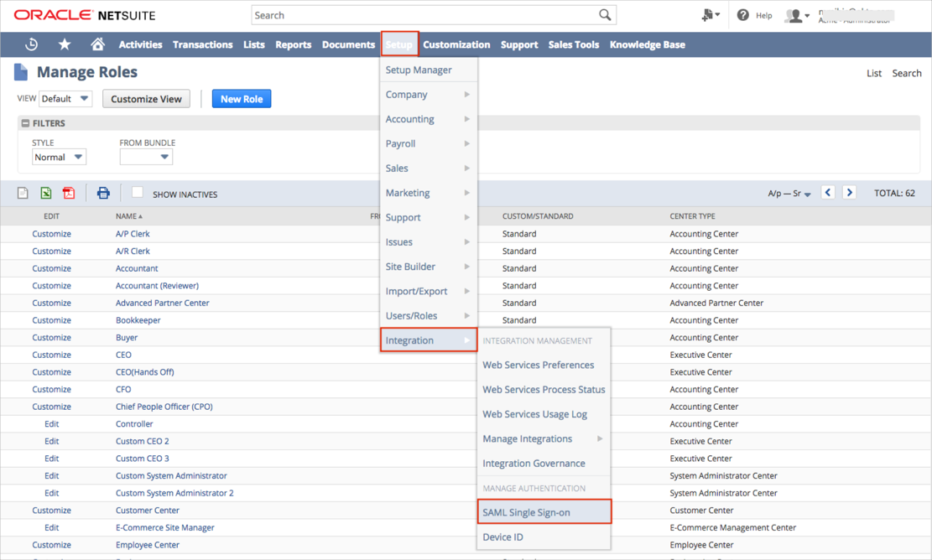Click the search magnifier icon
932x560 pixels.
point(605,15)
